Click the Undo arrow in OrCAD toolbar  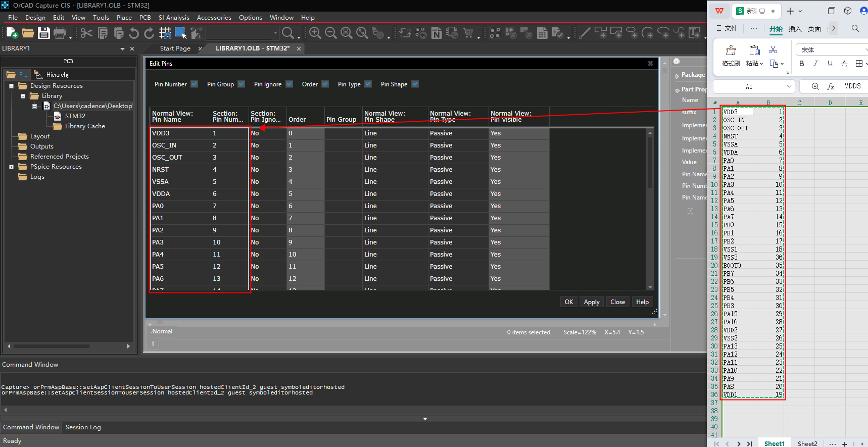134,33
